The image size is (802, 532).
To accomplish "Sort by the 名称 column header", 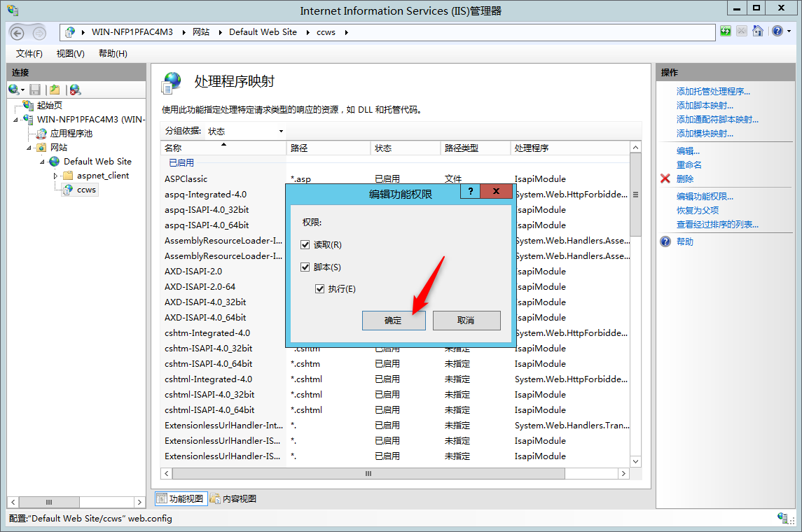I will (x=223, y=148).
